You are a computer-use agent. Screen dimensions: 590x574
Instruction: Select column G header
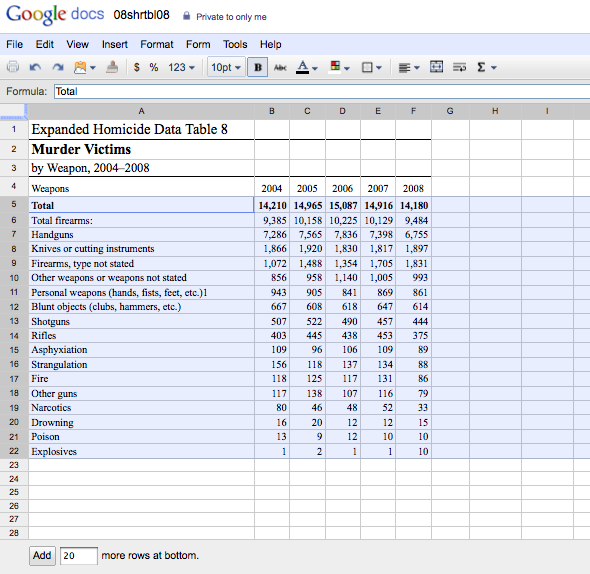coord(450,111)
